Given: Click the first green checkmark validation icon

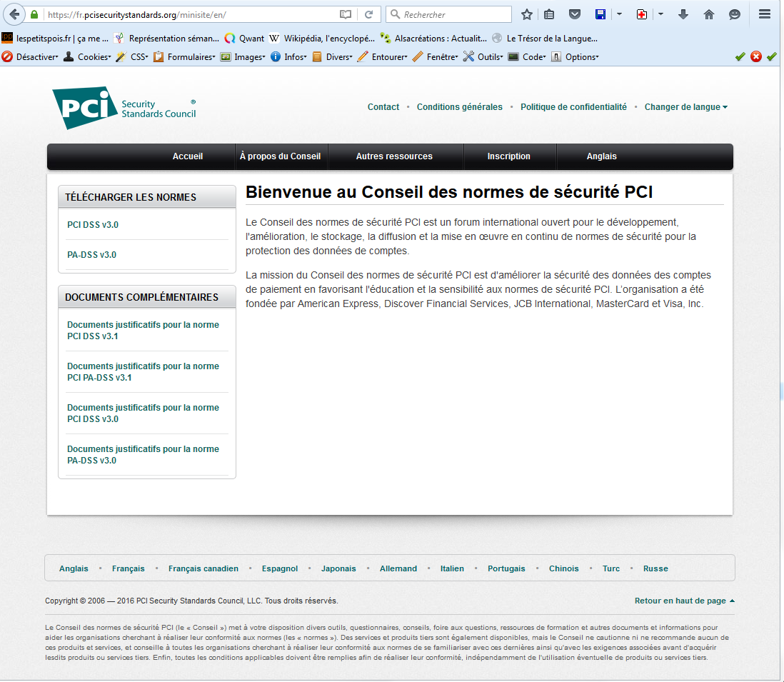Looking at the screenshot, I should tap(740, 56).
